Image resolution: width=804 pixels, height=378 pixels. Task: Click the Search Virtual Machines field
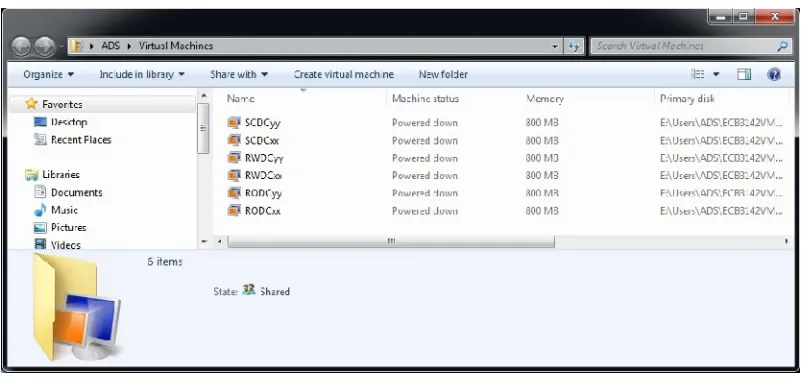coord(685,46)
